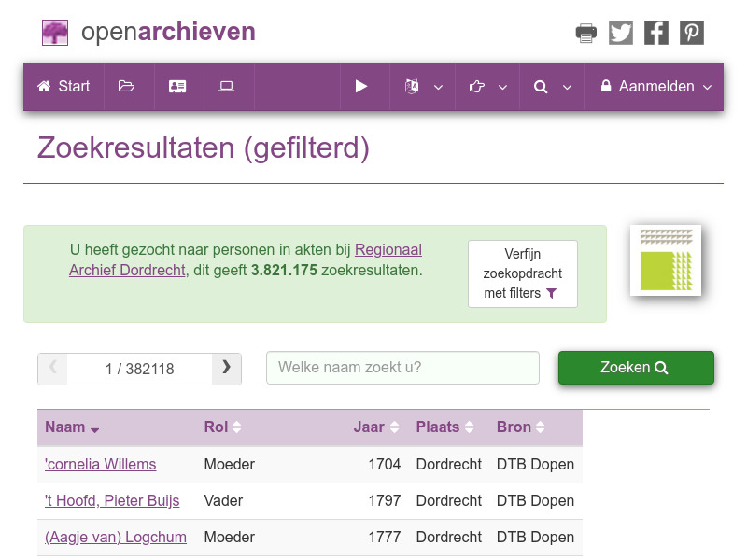Open the Facebook share icon

coord(656,32)
